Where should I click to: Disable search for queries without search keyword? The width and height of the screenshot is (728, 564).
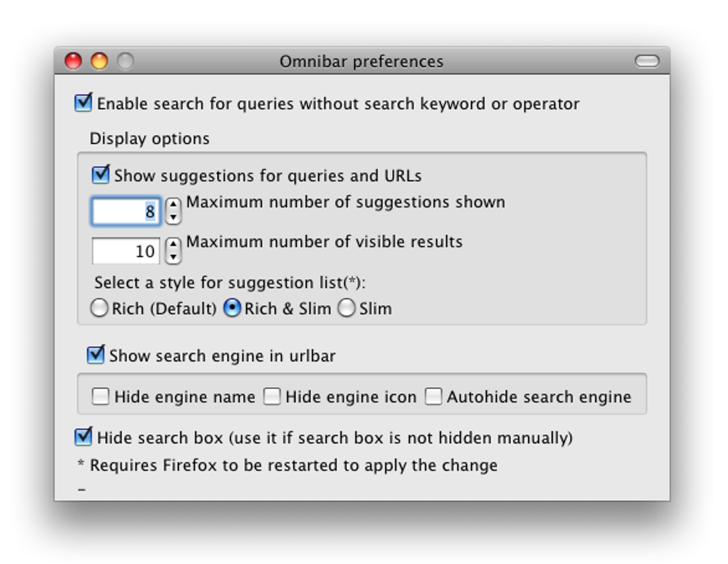pyautogui.click(x=84, y=104)
